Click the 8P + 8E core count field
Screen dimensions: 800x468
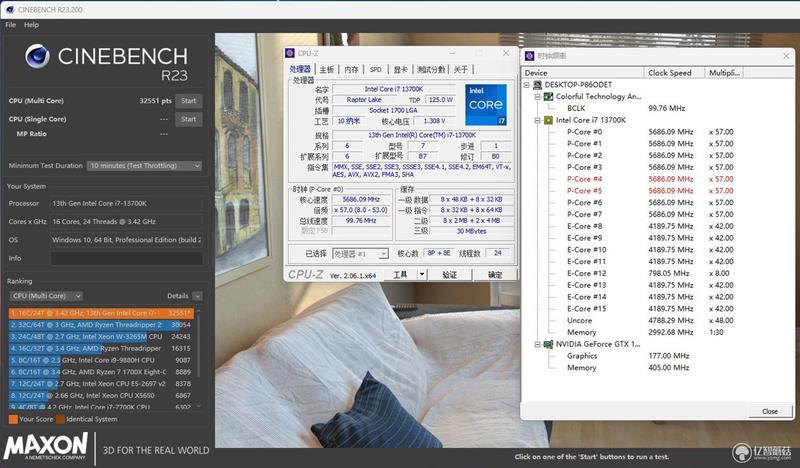(438, 253)
